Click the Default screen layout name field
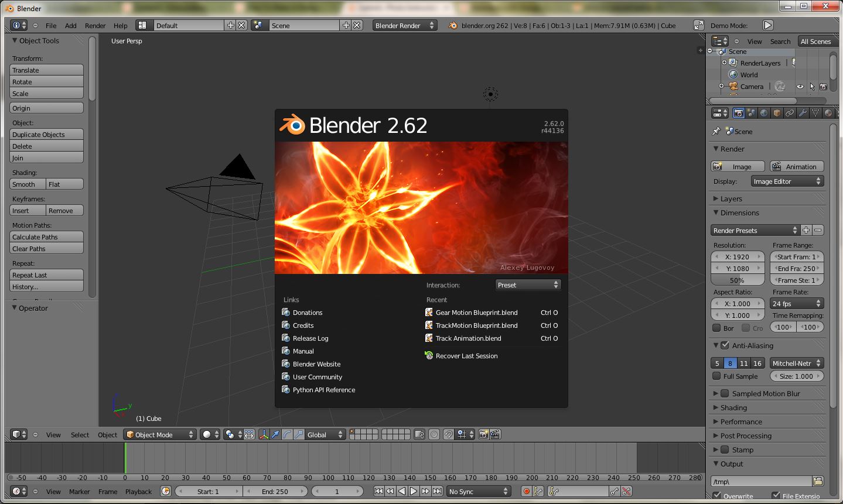The image size is (843, 504). coord(189,25)
